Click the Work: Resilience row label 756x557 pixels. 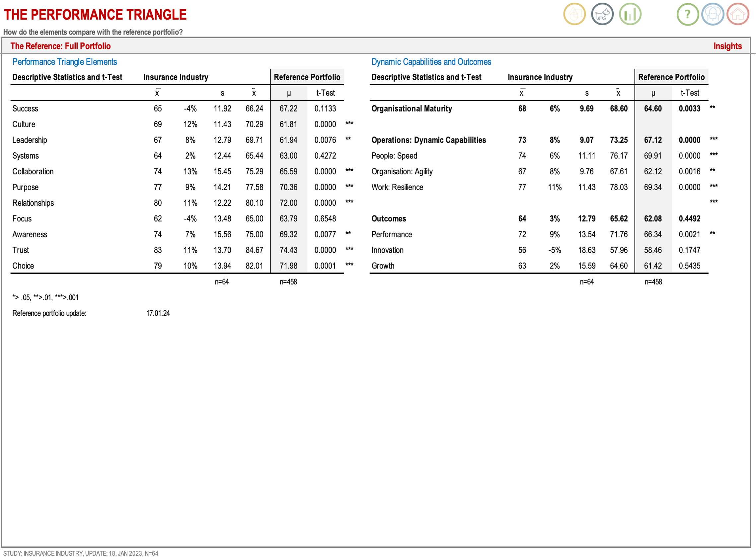pyautogui.click(x=397, y=188)
